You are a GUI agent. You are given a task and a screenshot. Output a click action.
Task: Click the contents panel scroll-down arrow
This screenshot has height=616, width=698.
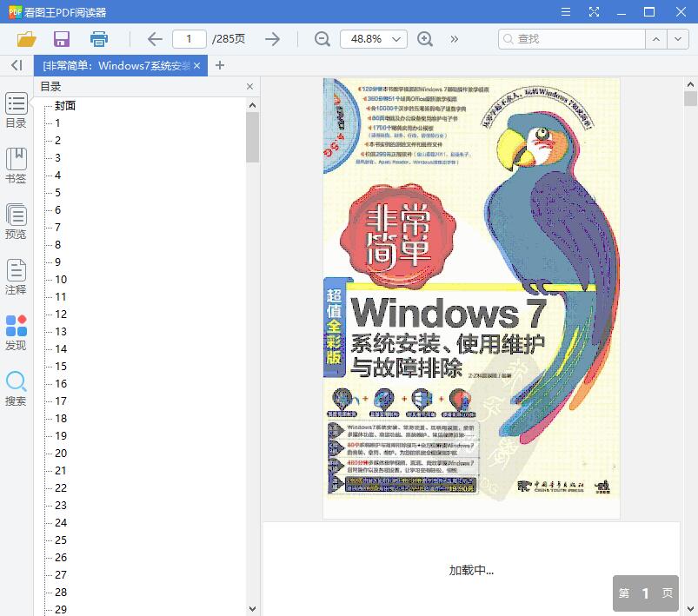252,608
